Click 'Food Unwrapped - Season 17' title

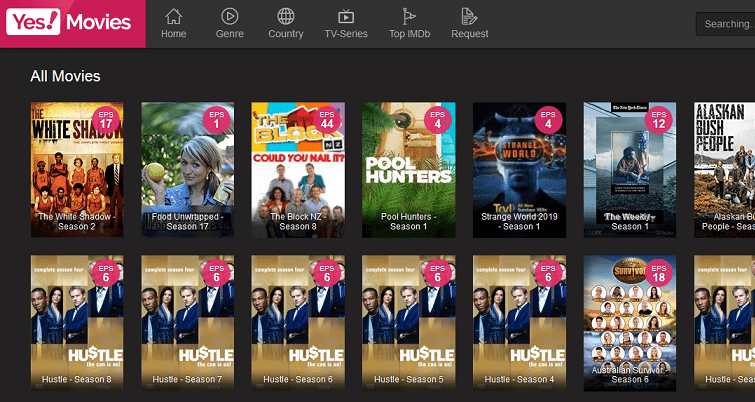pos(188,221)
